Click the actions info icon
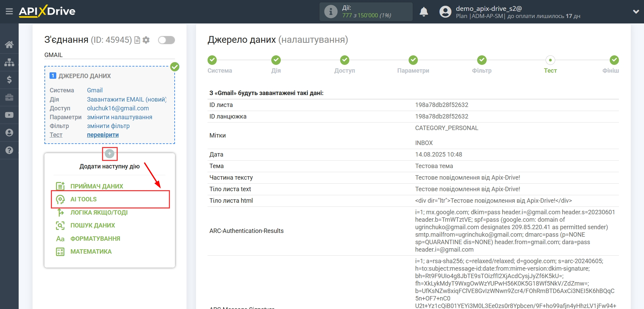The image size is (644, 309). (331, 12)
